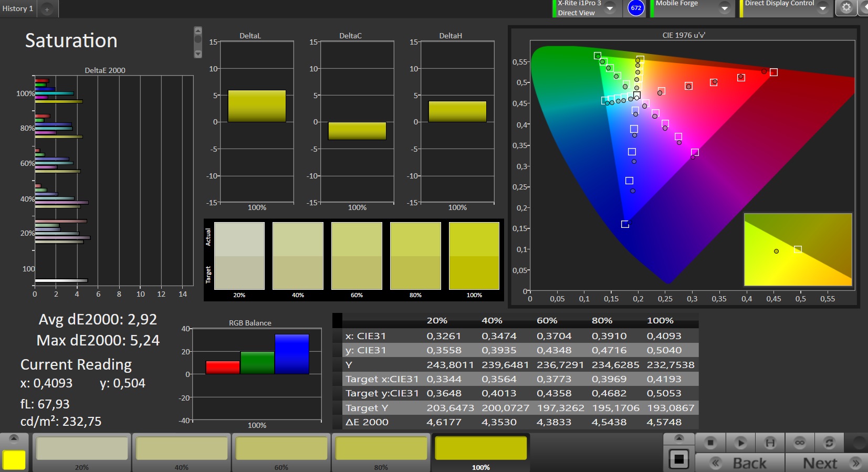The width and height of the screenshot is (868, 472).
Task: Click the 100% Actual/Target comparison swatch
Action: click(x=474, y=256)
